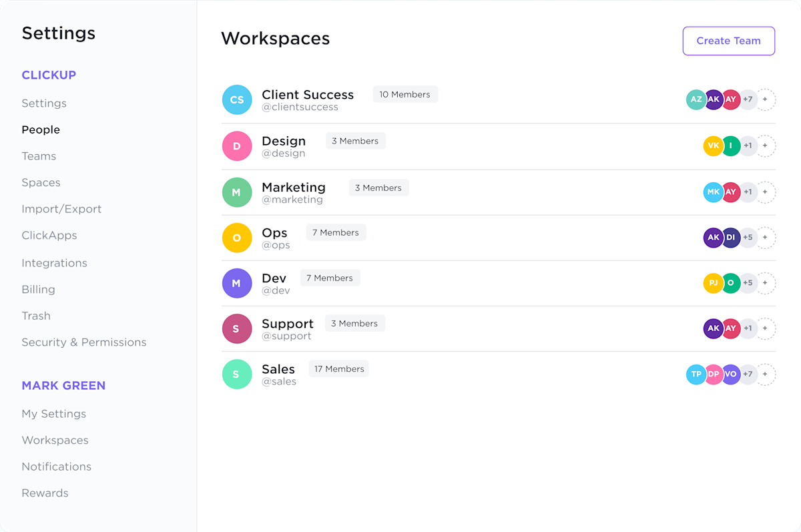Go to Billing settings
Image resolution: width=801 pixels, height=532 pixels.
38,290
